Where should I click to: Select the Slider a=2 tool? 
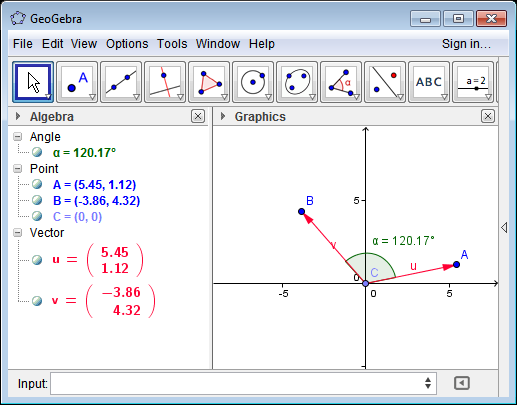point(473,82)
